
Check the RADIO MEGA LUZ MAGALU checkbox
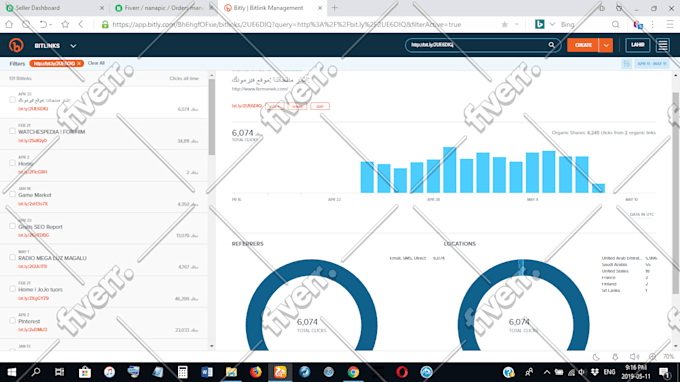[x=12, y=257]
